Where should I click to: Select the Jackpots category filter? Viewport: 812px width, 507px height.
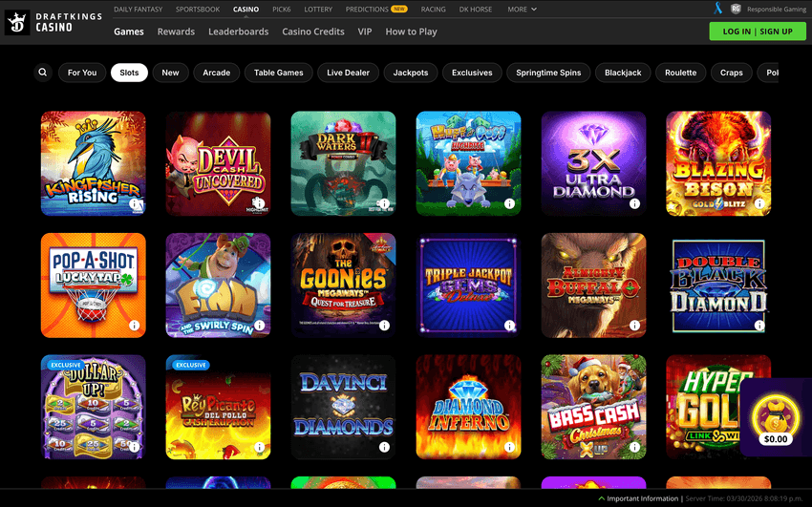pyautogui.click(x=411, y=73)
